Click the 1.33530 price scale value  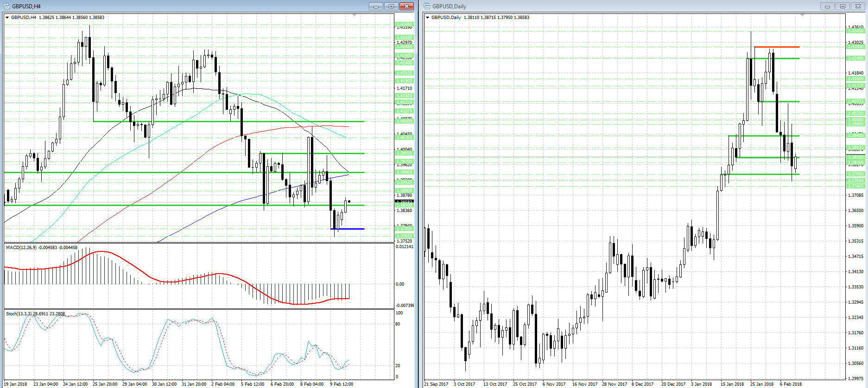coord(856,287)
